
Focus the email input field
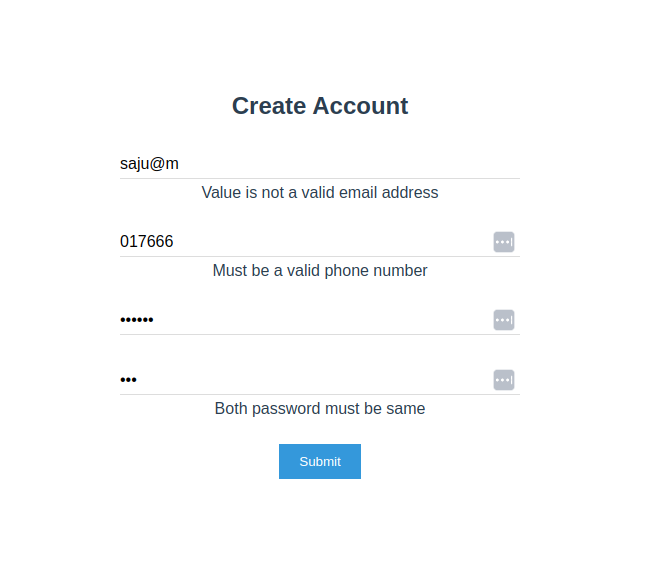coord(320,164)
